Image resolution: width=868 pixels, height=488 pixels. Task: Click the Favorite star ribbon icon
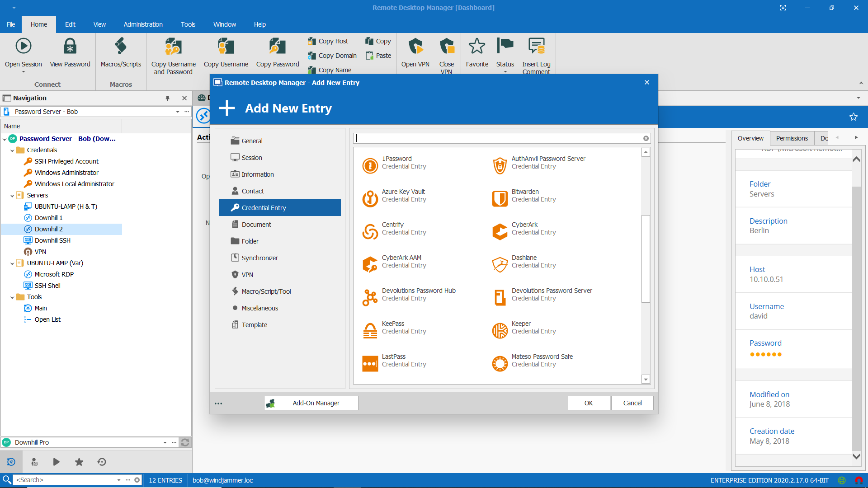click(477, 46)
